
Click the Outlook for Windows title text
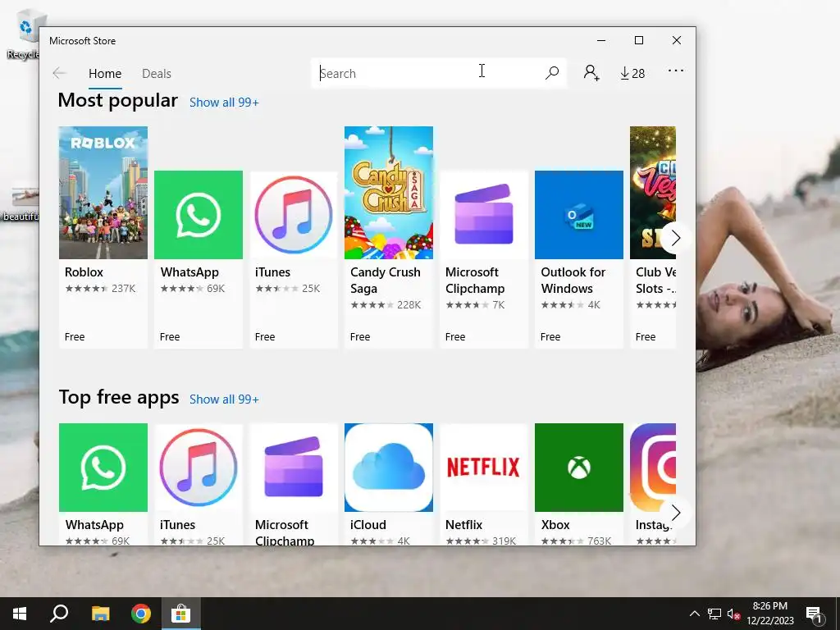573,281
